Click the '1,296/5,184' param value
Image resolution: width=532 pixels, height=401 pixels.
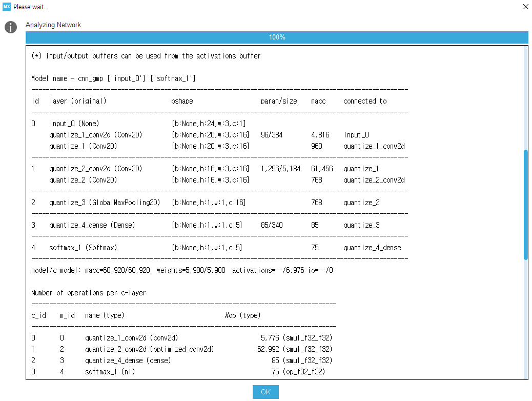[x=280, y=169]
